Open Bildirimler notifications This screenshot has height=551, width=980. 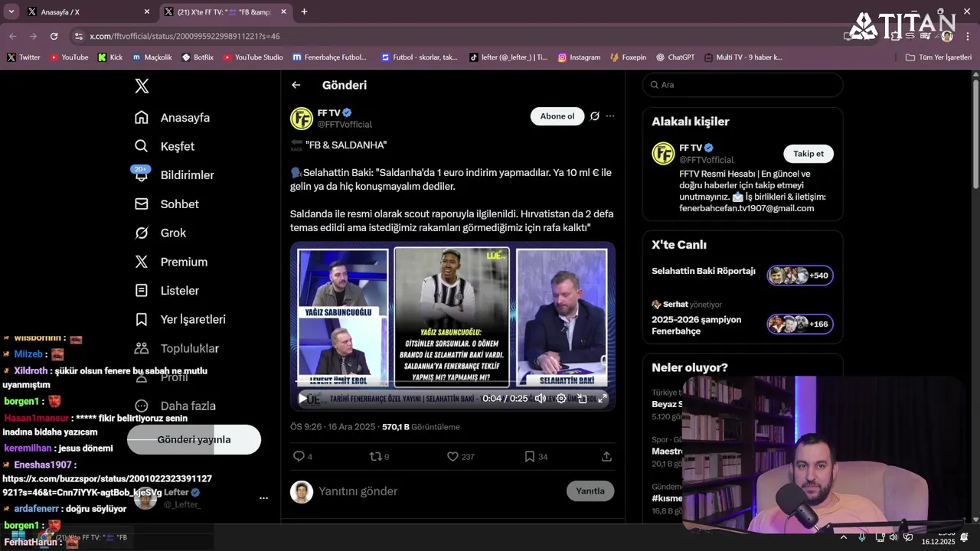point(175,175)
